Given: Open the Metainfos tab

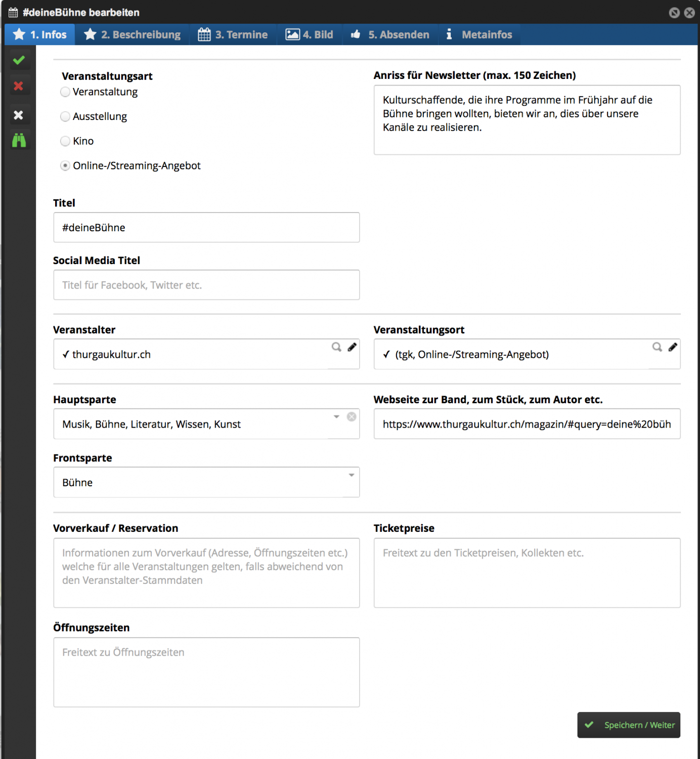Looking at the screenshot, I should (x=479, y=34).
